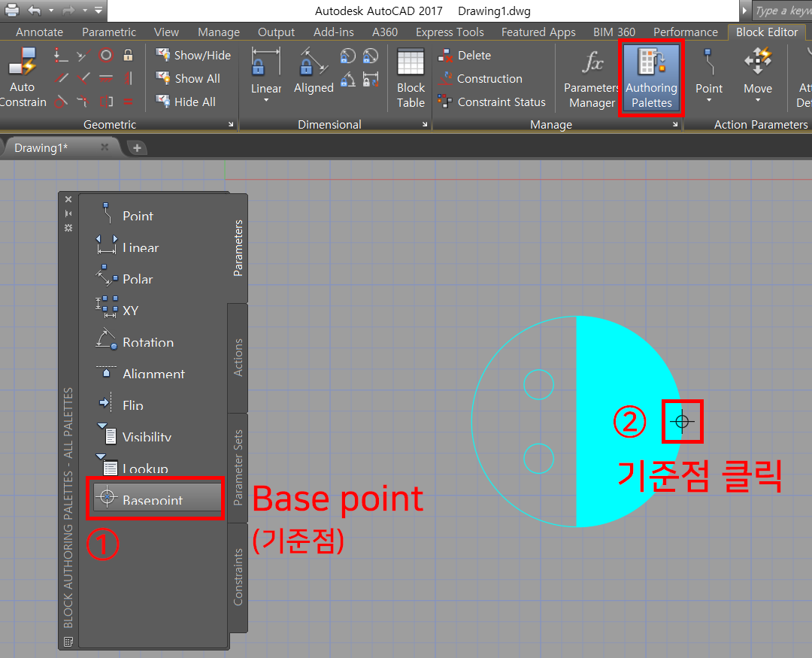The image size is (812, 658).
Task: Click the Type a keyword search field
Action: pos(783,11)
